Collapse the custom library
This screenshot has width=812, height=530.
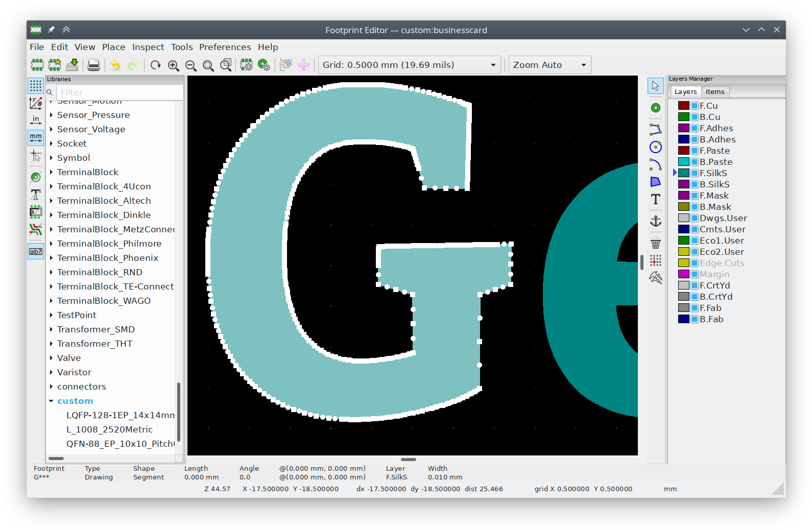click(51, 401)
